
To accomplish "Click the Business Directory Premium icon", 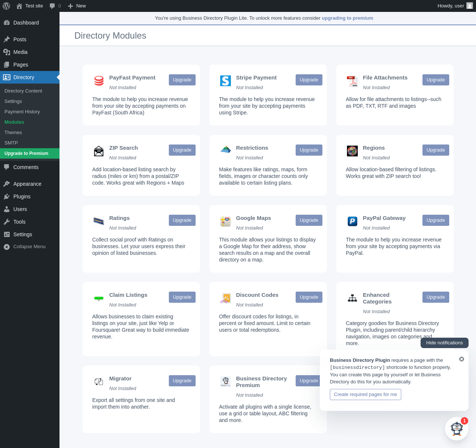I will click(x=226, y=382).
